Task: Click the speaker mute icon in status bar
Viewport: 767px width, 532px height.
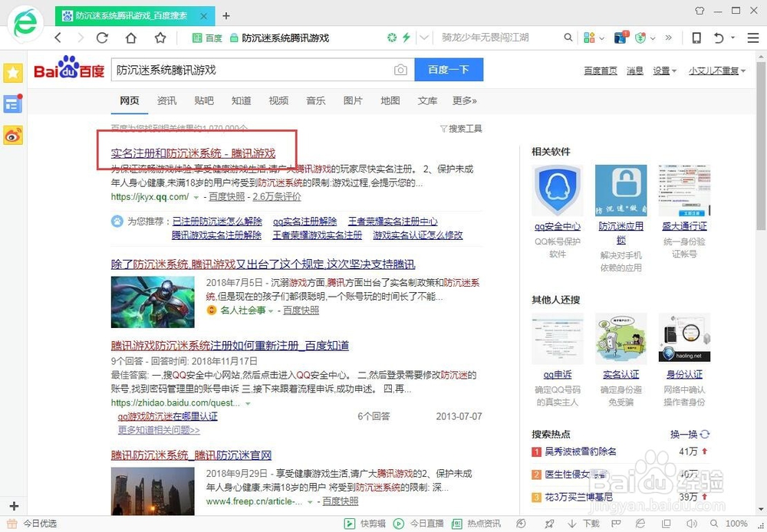Action: 691,524
